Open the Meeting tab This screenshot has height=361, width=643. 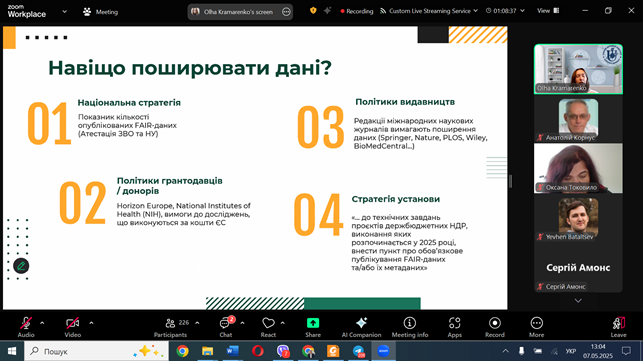point(100,12)
